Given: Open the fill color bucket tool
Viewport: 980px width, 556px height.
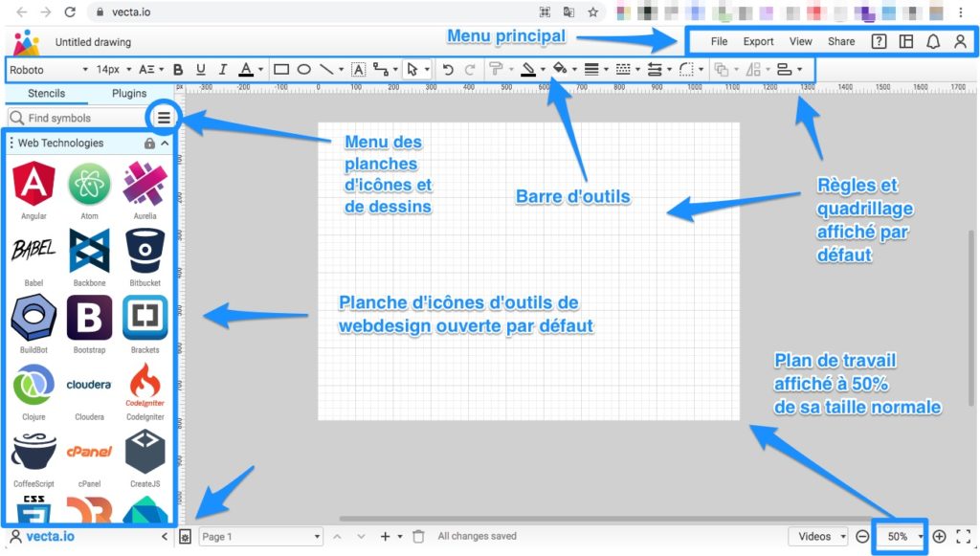Looking at the screenshot, I should pos(560,69).
